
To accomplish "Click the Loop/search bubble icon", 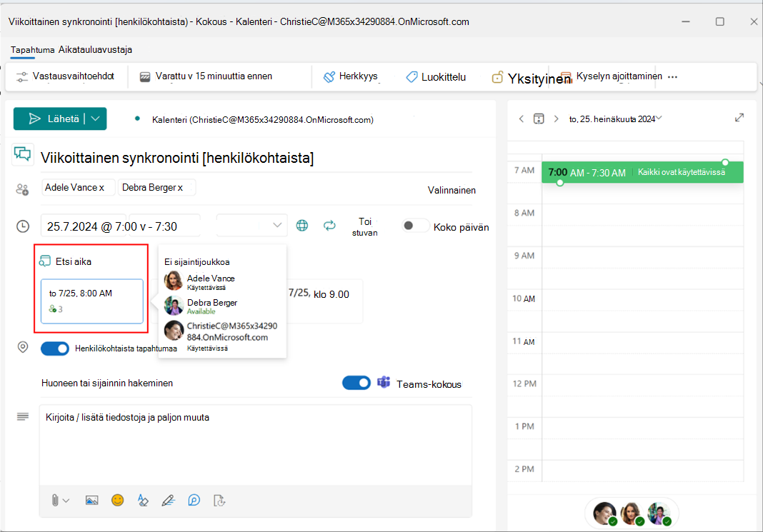I will pos(194,501).
